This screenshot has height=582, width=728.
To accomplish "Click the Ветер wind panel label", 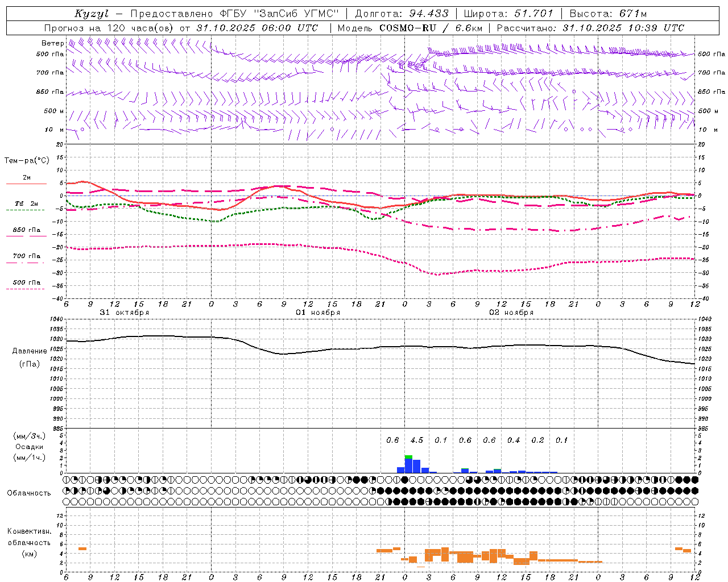I will [52, 43].
